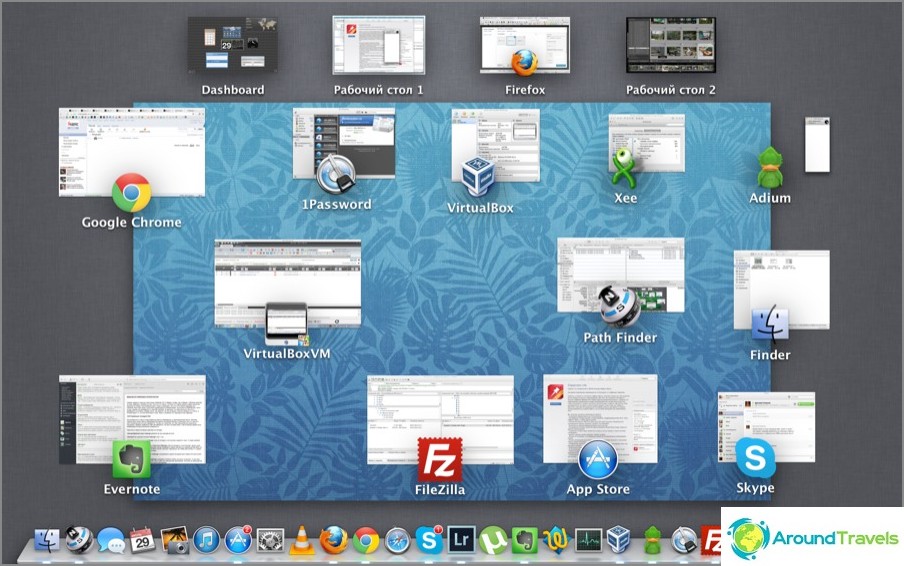Open Calendar from the Dock
The image size is (904, 566).
142,541
